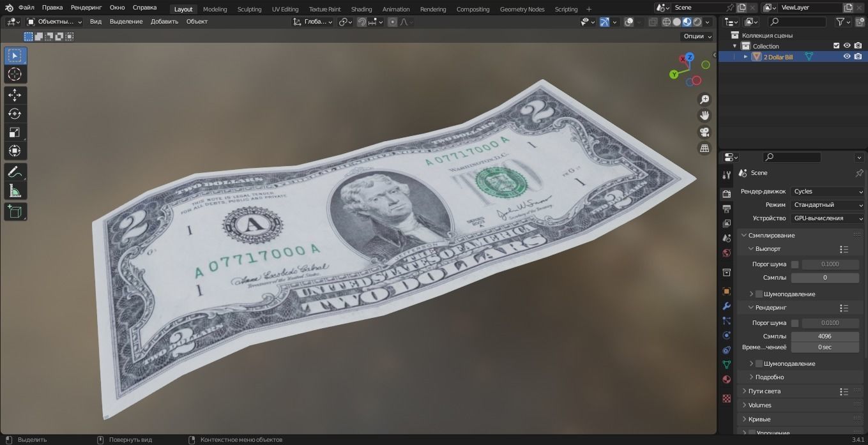Switch to solid viewport shading
This screenshot has width=868, height=445.
point(676,22)
